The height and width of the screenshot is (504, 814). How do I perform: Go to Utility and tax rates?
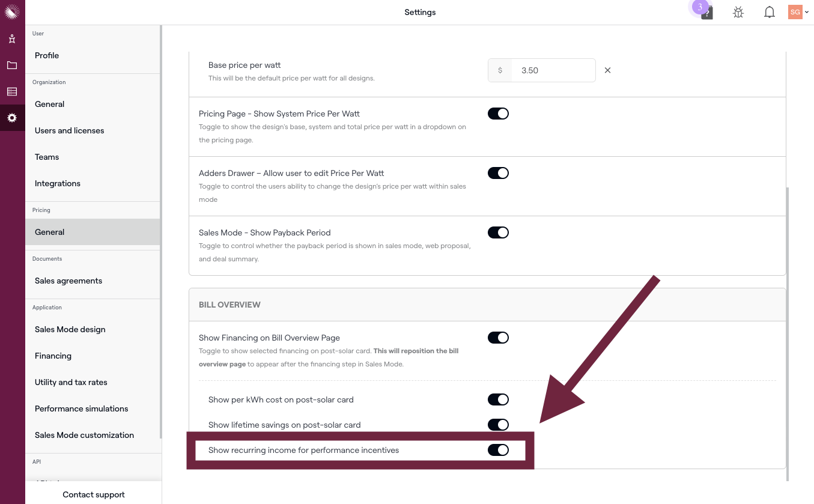(71, 382)
